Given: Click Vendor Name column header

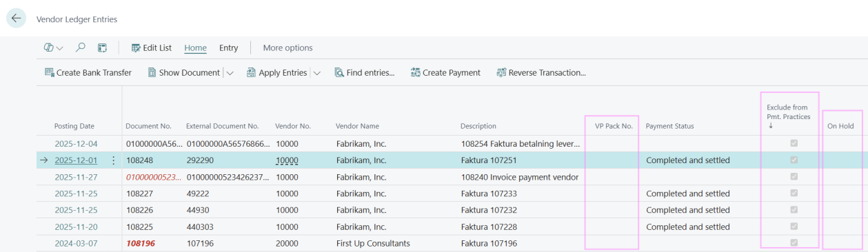Looking at the screenshot, I should tap(357, 126).
